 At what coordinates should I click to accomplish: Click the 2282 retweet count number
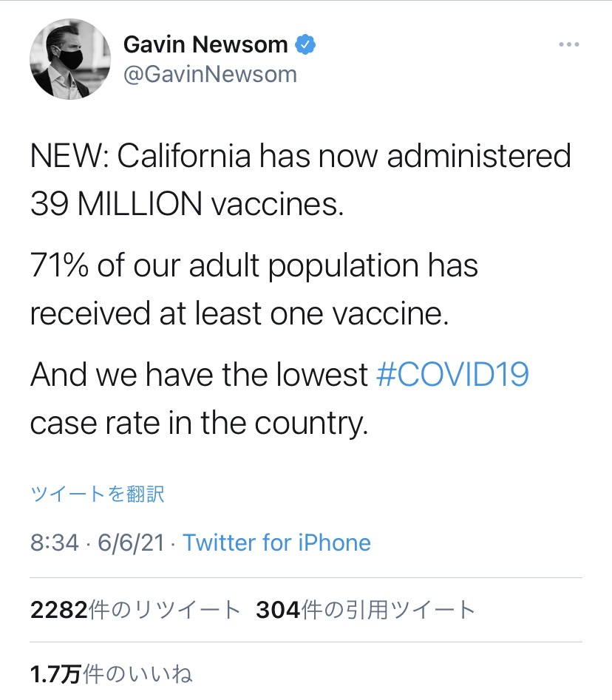[59, 610]
